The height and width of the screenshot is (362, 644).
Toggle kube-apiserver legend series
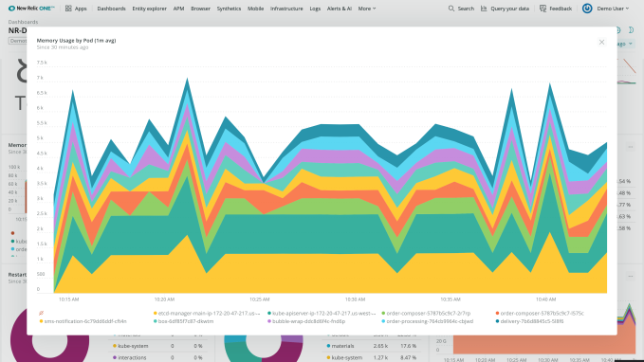click(x=322, y=313)
